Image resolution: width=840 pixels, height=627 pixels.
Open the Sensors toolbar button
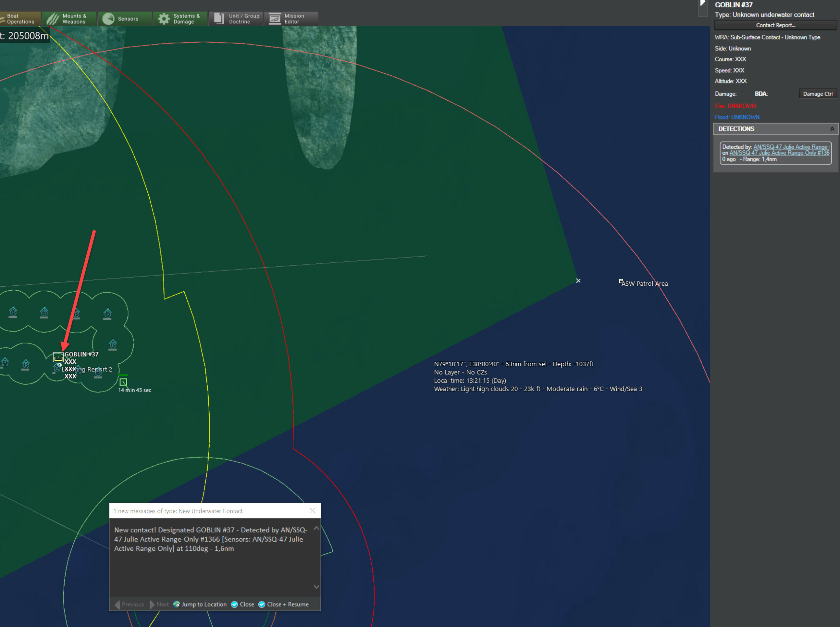[125, 19]
